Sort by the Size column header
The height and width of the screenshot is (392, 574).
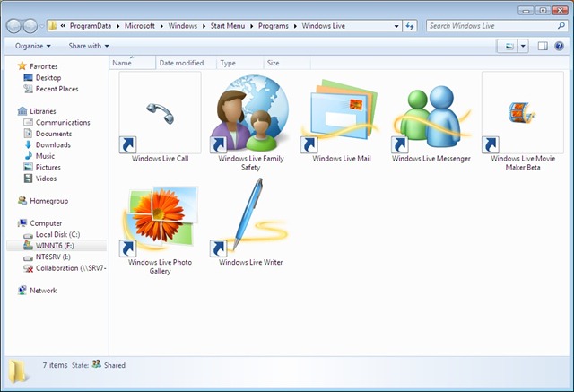(x=287, y=63)
